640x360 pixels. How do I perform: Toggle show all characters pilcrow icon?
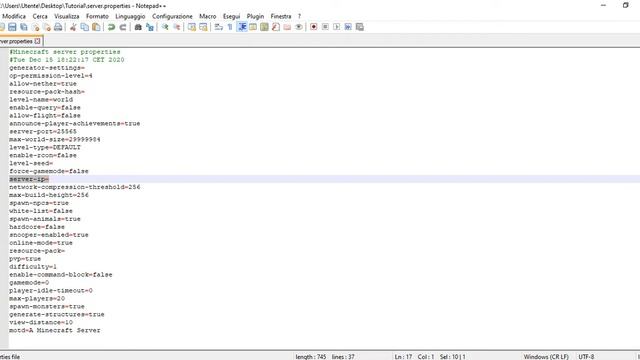tap(230, 27)
